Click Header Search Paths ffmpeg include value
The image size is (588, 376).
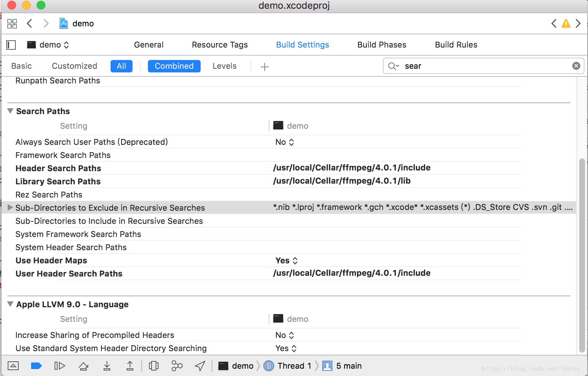[x=352, y=168]
